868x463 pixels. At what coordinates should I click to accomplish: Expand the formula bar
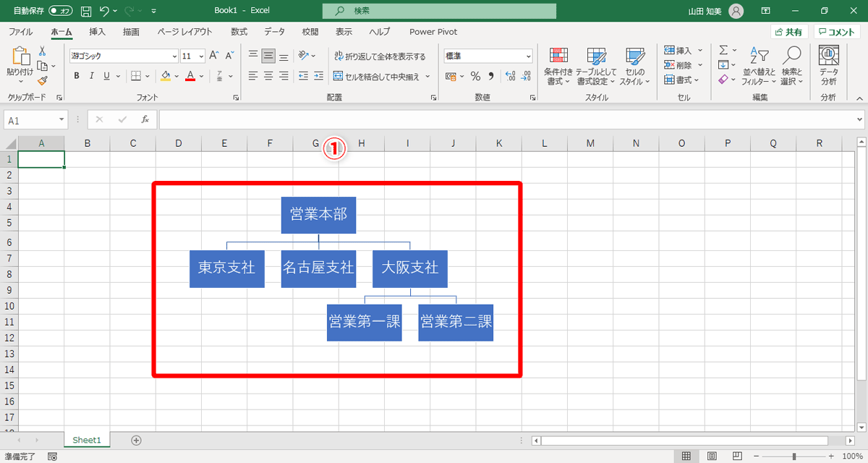[x=859, y=119]
